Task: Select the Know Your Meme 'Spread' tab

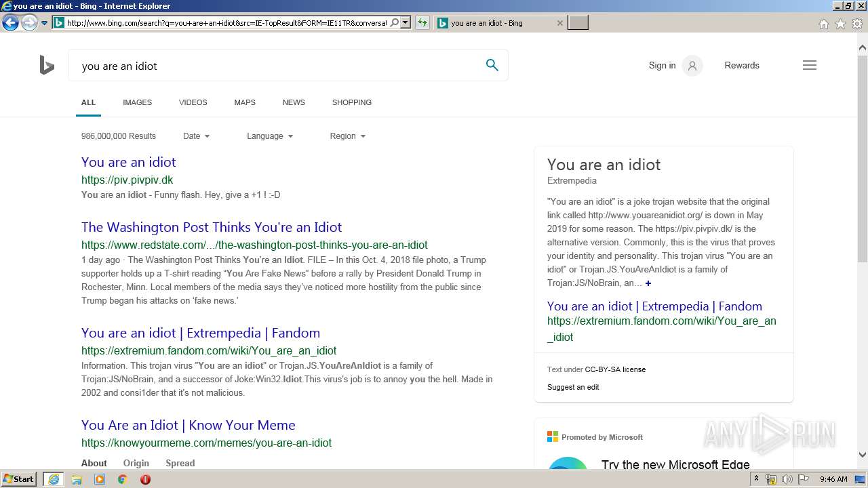Action: [x=180, y=464]
